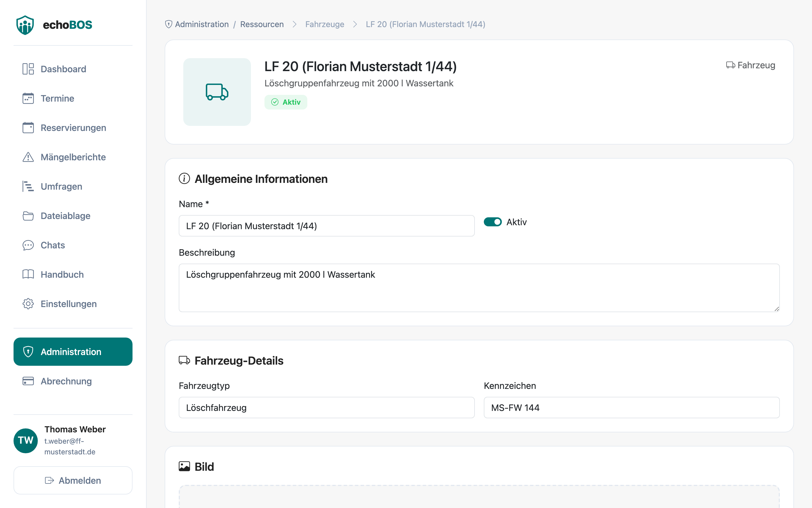Click the LF 20 breadcrumb entry
812x508 pixels.
click(x=425, y=24)
